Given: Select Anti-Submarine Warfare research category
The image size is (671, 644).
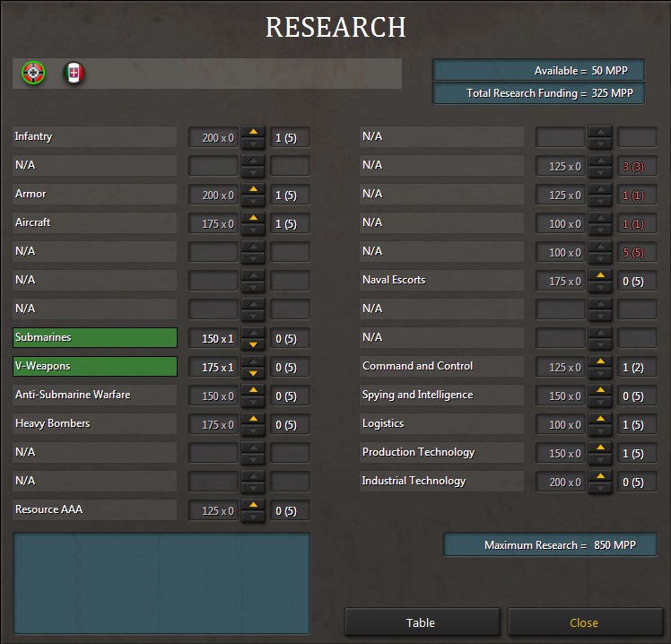Looking at the screenshot, I should pyautogui.click(x=94, y=395).
